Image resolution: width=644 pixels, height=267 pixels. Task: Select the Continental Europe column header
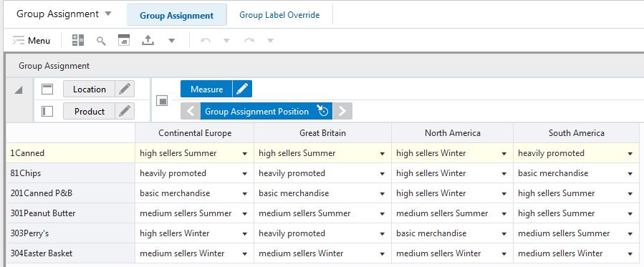tap(195, 133)
